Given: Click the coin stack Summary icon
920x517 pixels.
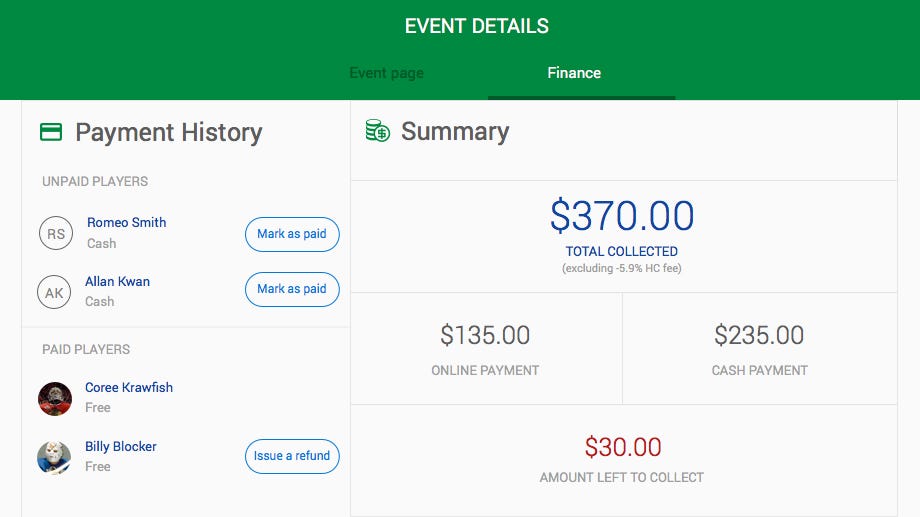Looking at the screenshot, I should (378, 131).
